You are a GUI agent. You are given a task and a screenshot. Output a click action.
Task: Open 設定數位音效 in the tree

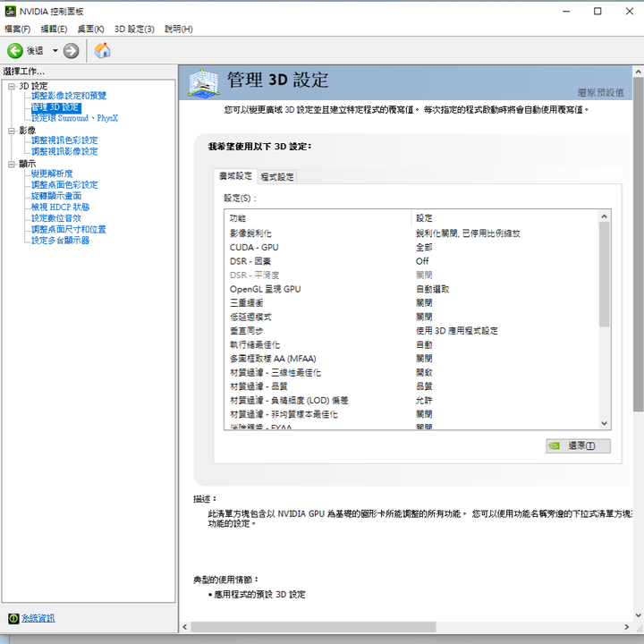coord(56,217)
